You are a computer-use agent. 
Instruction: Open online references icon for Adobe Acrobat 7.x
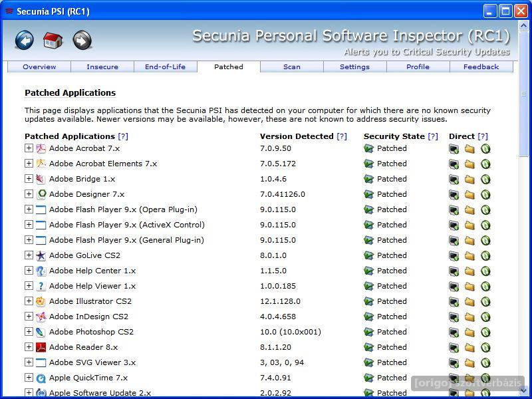[x=454, y=148]
